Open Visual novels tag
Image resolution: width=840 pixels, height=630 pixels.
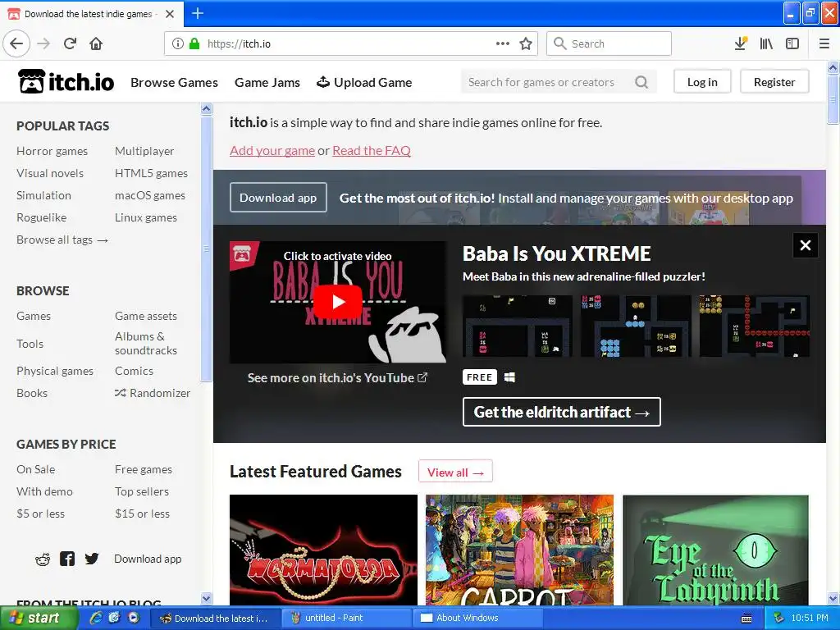coord(50,173)
